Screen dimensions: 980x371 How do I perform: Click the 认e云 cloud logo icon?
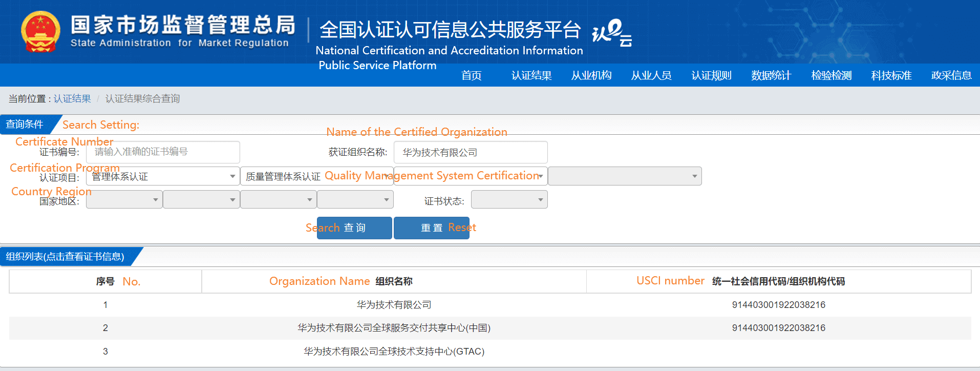[x=612, y=33]
